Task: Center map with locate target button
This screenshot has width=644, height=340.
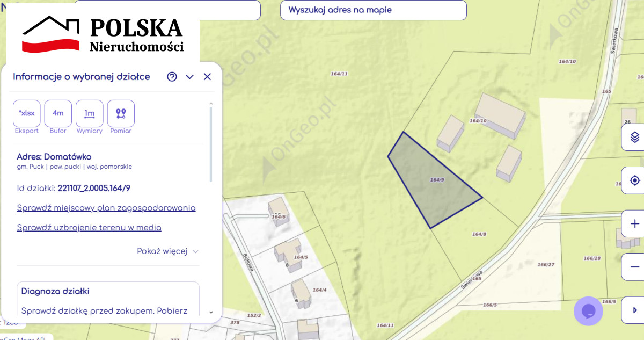Action: [634, 180]
